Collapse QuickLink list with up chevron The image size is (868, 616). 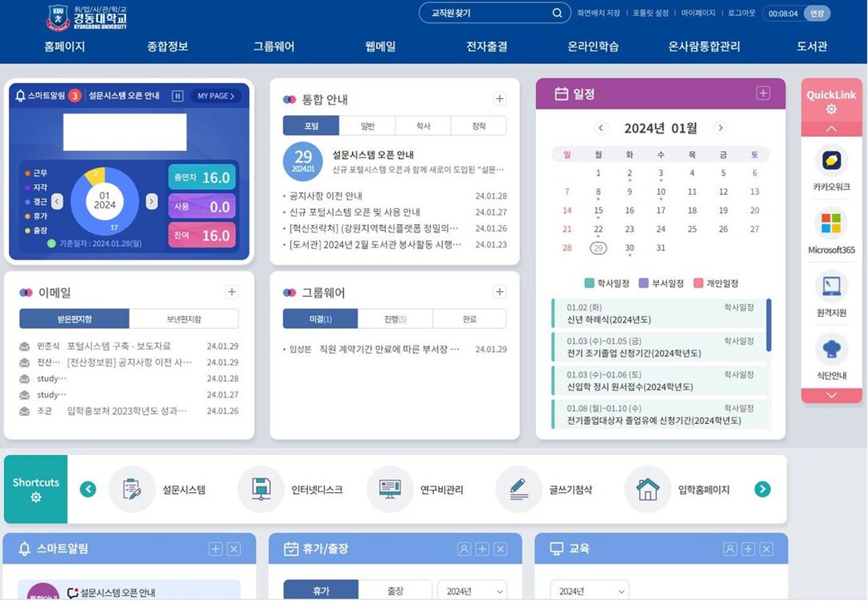(x=831, y=129)
